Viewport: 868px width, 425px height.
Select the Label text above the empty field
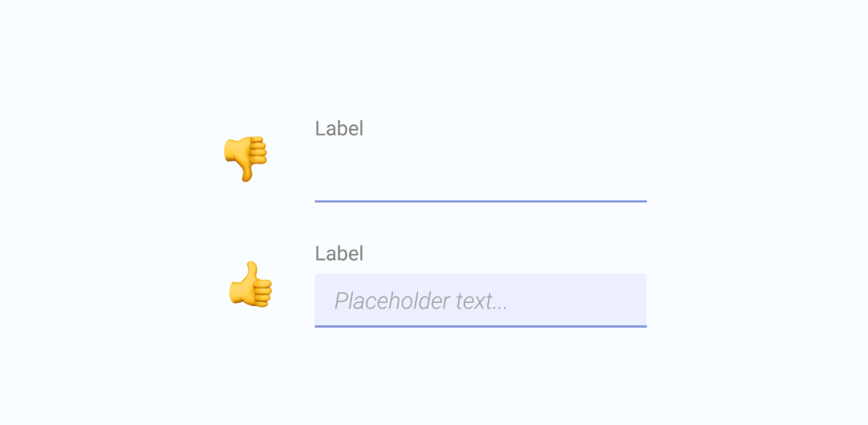pyautogui.click(x=339, y=129)
